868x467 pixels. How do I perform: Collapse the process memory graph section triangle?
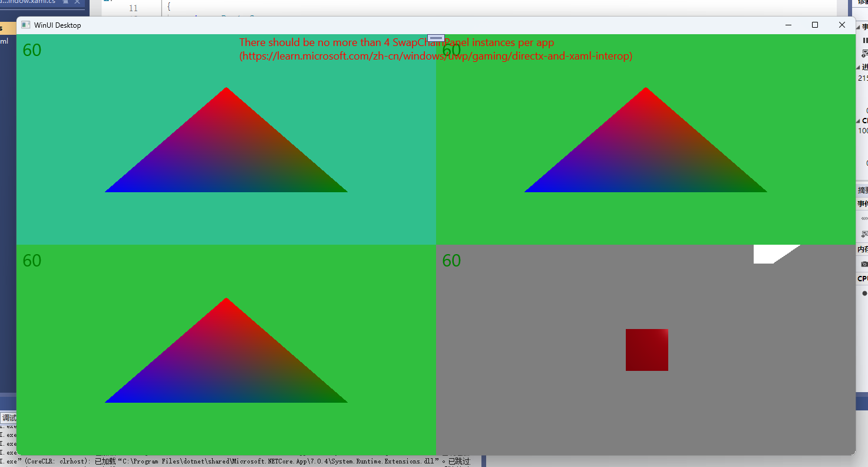[x=859, y=67]
